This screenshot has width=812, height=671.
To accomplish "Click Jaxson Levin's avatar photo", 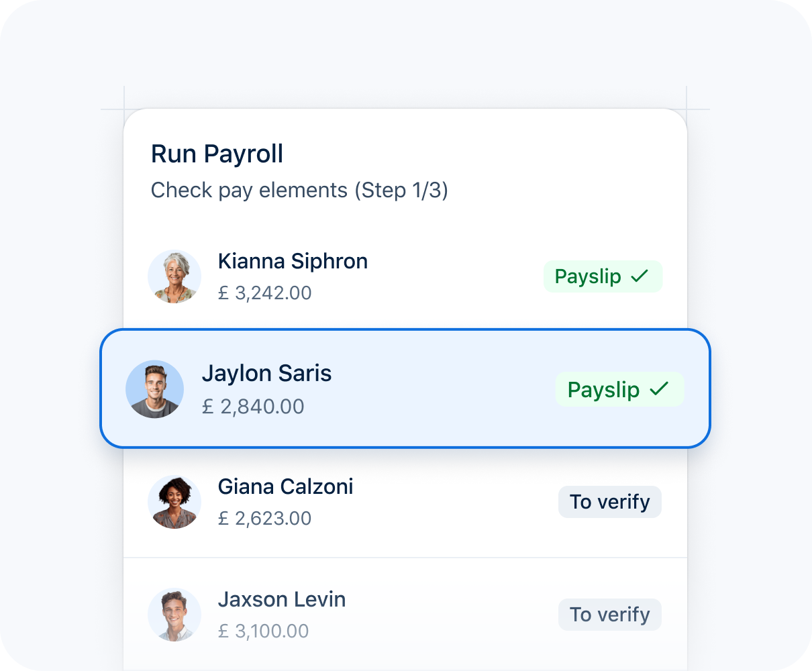I will click(x=174, y=615).
